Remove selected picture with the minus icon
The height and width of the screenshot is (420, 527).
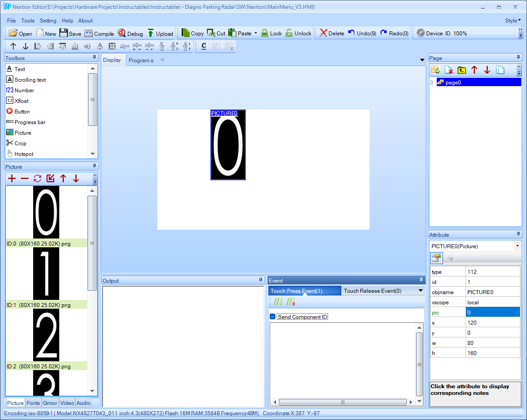pos(24,178)
